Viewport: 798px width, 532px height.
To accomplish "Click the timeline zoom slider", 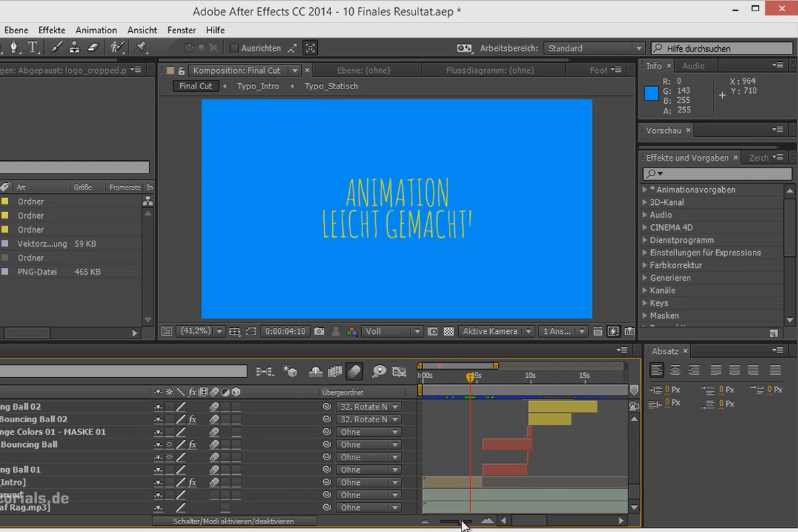I will pos(456,521).
